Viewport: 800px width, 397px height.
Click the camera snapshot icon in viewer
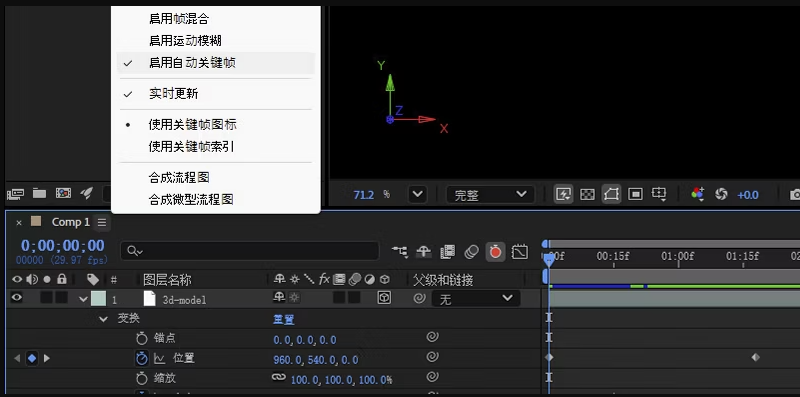[x=795, y=194]
